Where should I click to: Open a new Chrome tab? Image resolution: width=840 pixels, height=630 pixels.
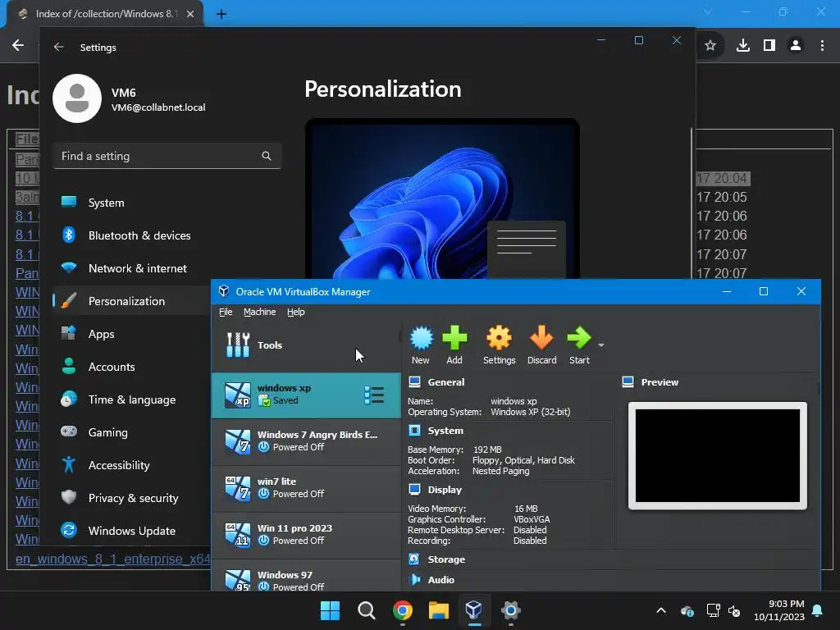point(221,14)
